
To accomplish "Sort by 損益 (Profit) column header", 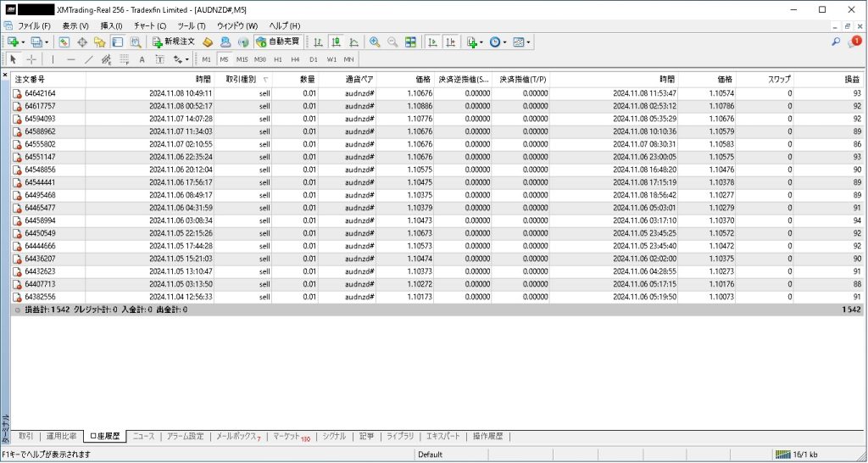I will click(x=850, y=78).
